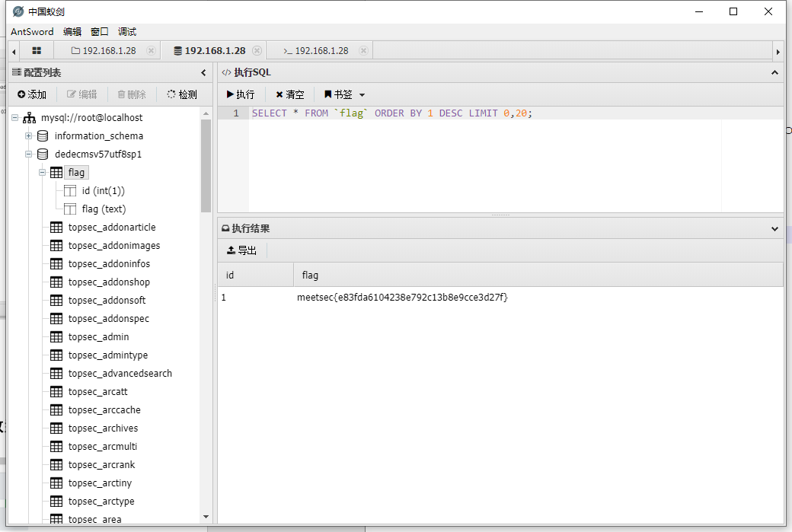Select the flag (text) column

(x=104, y=209)
